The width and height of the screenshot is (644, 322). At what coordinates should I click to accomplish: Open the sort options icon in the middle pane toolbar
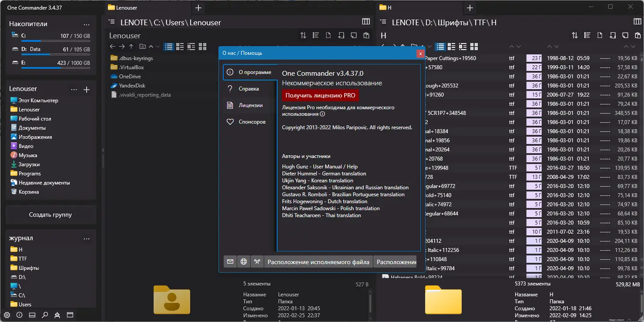coord(303,35)
